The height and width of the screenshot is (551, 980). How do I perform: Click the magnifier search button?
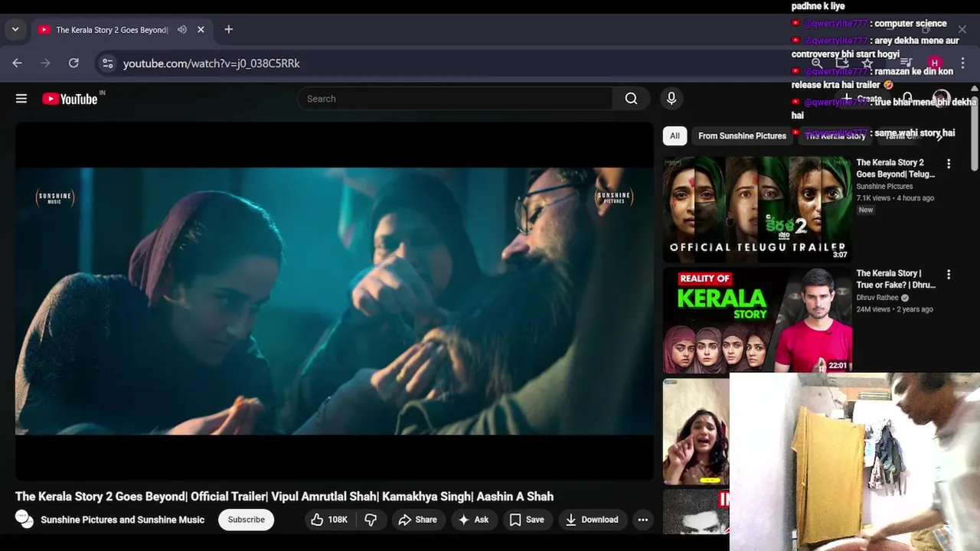[631, 99]
